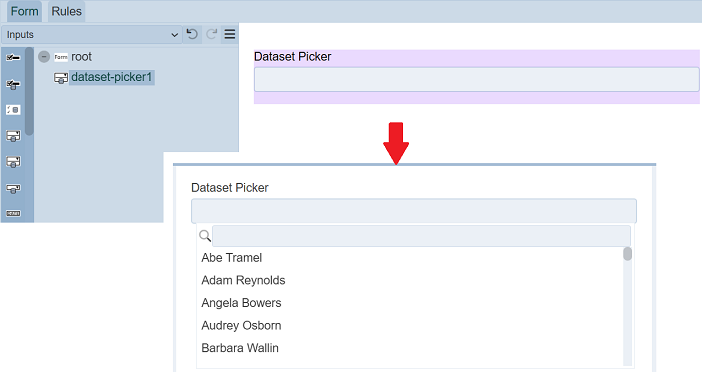
Task: Choose Barbara Wallin from the list
Action: 240,348
